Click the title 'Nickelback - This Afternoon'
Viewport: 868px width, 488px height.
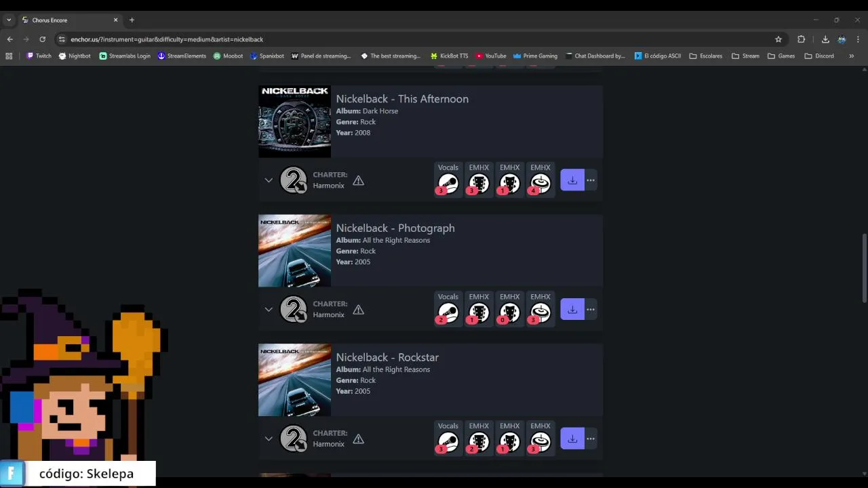(402, 99)
